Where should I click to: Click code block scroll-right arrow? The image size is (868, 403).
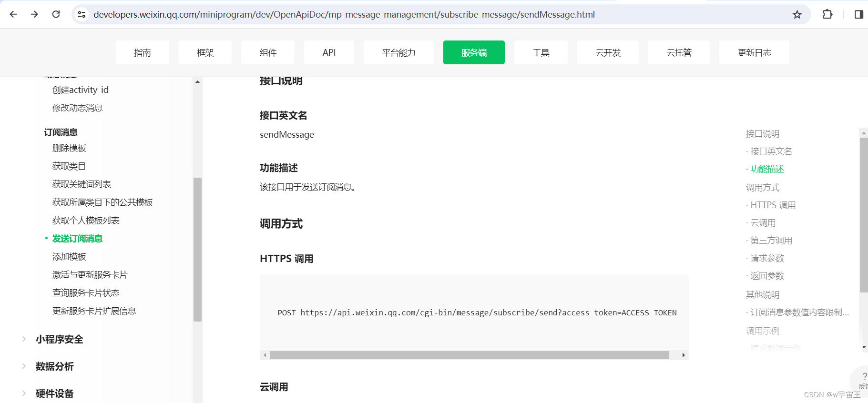pyautogui.click(x=684, y=355)
